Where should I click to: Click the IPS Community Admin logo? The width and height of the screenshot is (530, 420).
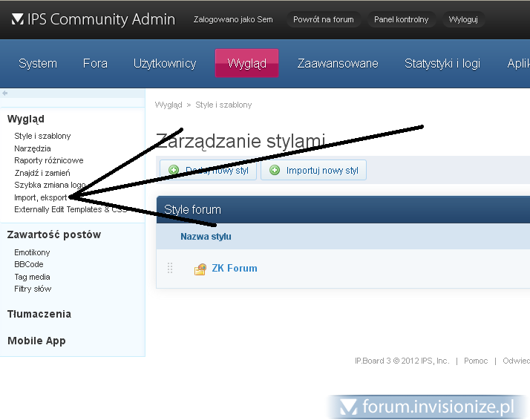coord(94,19)
